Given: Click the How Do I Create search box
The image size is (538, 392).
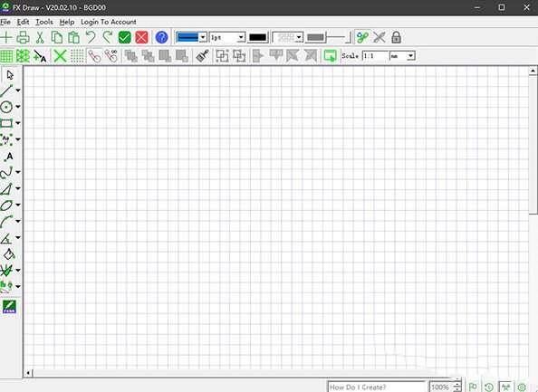Looking at the screenshot, I should point(377,387).
